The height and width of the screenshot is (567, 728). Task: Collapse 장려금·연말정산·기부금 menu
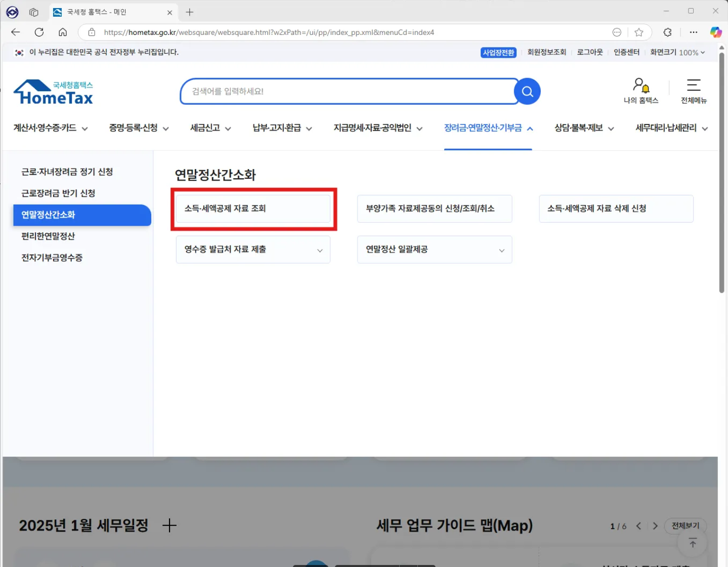488,128
